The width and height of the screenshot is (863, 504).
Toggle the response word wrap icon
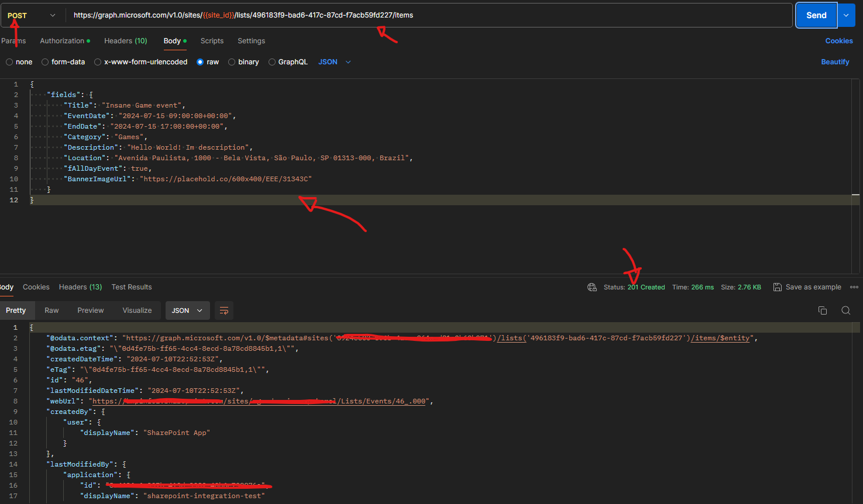click(224, 310)
